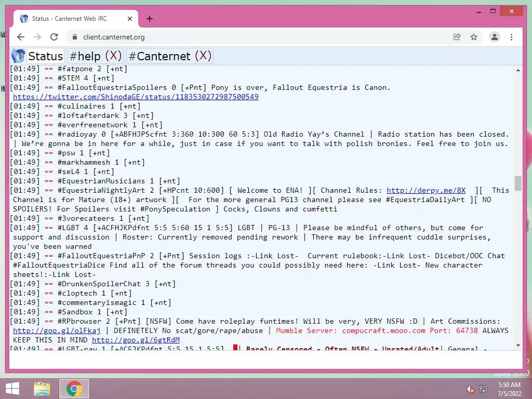This screenshot has width=532, height=399.
Task: Click the #EquestriaNightlyArt channel name
Action: click(x=101, y=190)
